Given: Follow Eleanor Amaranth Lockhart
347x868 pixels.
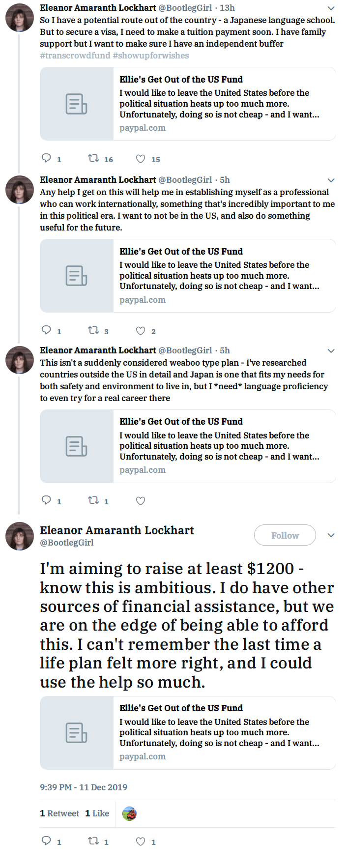Looking at the screenshot, I should tap(285, 535).
